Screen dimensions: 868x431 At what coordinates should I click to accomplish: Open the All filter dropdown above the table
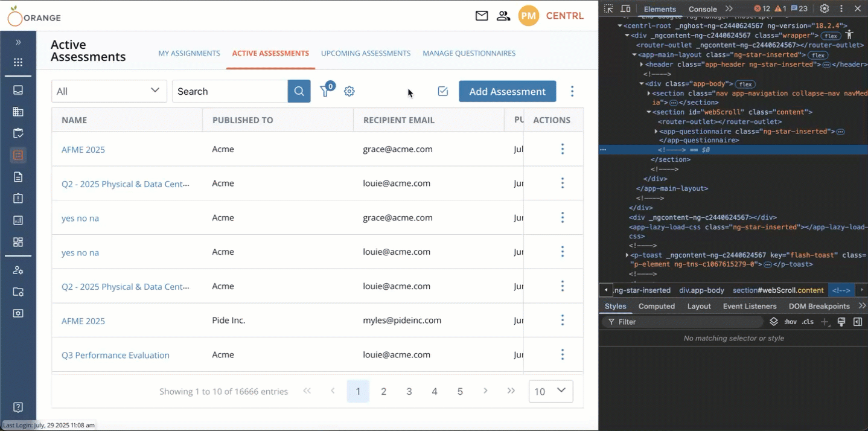point(109,91)
